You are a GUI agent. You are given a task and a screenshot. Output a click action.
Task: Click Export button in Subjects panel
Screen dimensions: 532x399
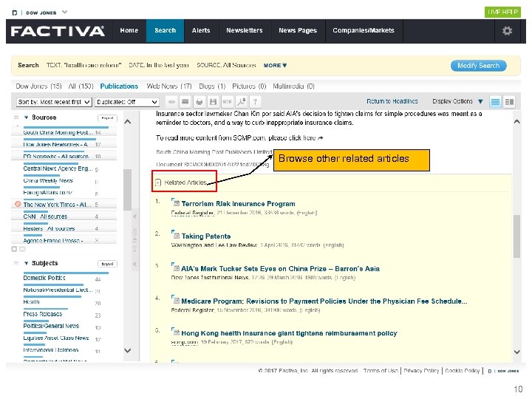coord(107,264)
